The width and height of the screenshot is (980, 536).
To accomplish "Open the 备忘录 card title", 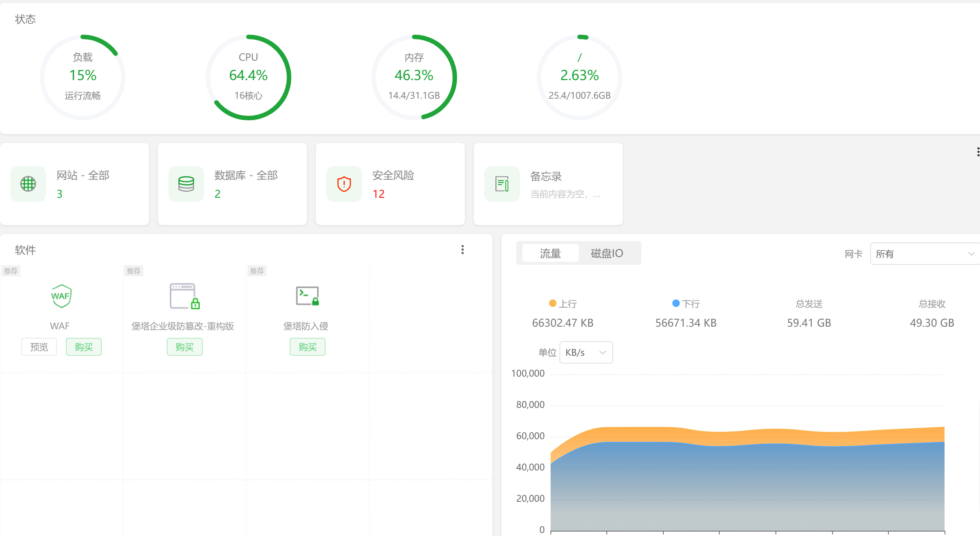I will (x=546, y=177).
